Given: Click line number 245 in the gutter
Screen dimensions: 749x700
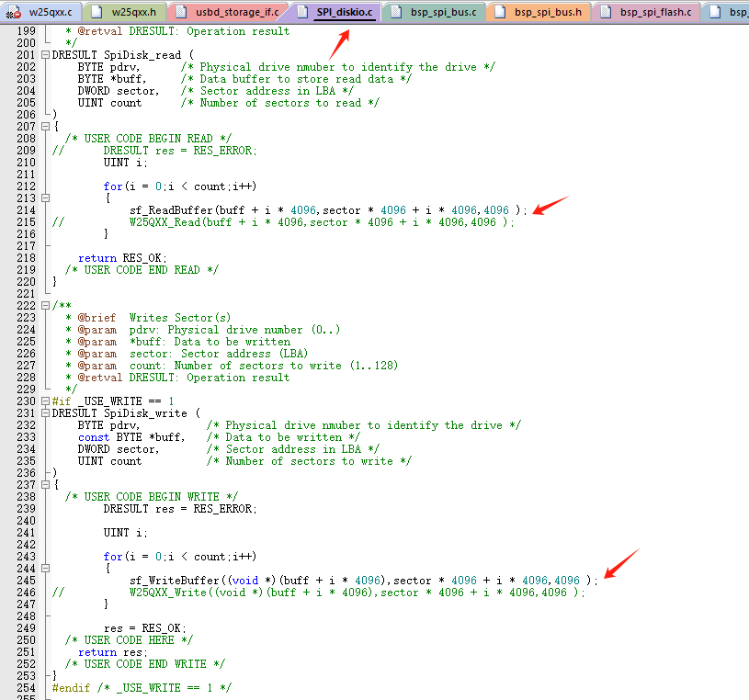Looking at the screenshot, I should (x=27, y=581).
